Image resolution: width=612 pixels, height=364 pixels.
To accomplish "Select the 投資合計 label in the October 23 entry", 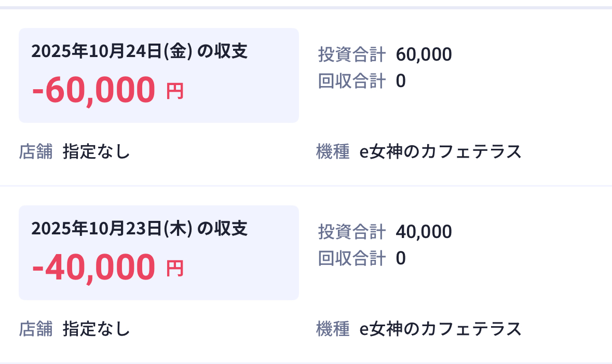I will (351, 231).
